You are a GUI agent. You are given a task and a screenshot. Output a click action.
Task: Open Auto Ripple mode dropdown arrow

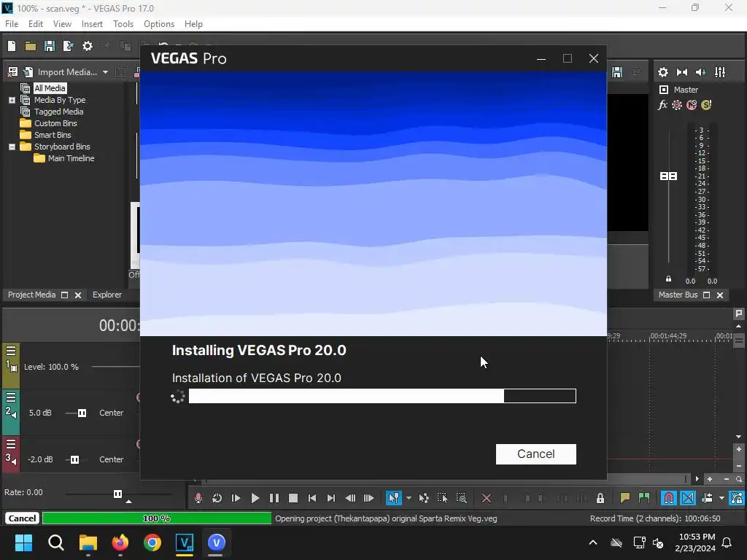[x=721, y=498]
